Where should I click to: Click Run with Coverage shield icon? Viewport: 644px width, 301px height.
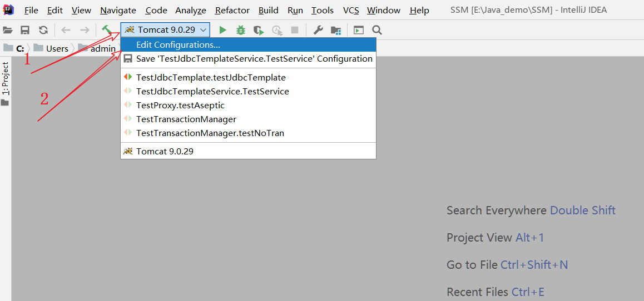point(259,30)
